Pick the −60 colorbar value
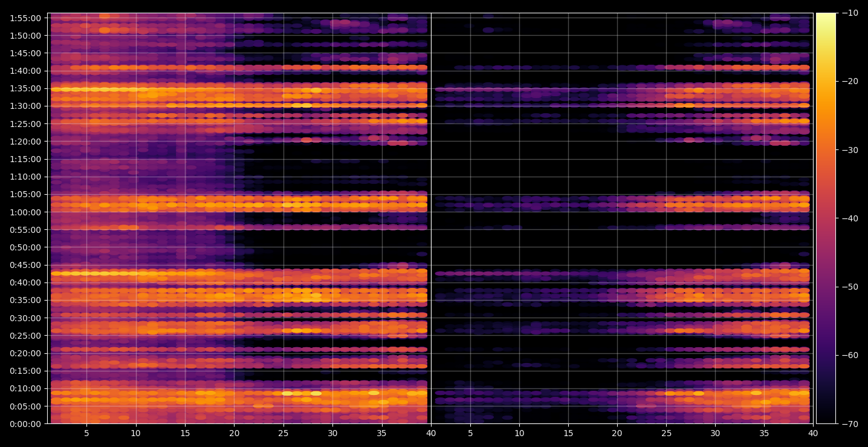 pos(850,355)
